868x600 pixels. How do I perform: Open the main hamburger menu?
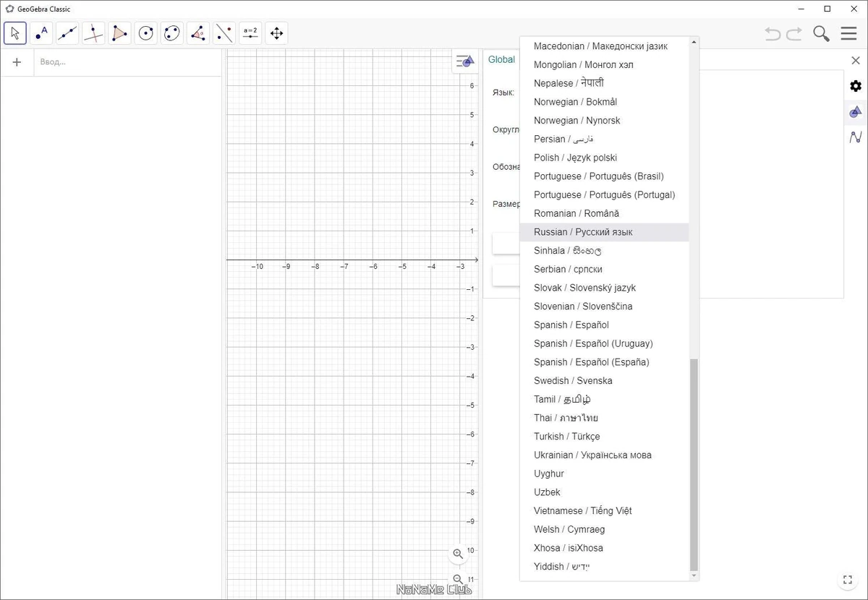[x=848, y=33]
